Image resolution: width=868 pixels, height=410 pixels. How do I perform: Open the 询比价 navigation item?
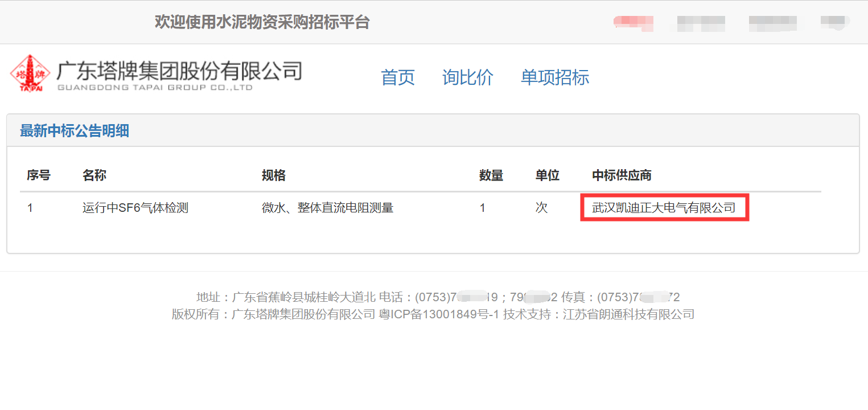[468, 77]
